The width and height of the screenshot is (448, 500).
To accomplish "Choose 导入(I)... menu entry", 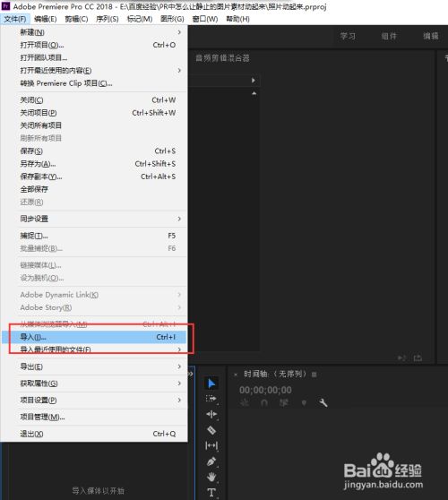I will coord(94,337).
